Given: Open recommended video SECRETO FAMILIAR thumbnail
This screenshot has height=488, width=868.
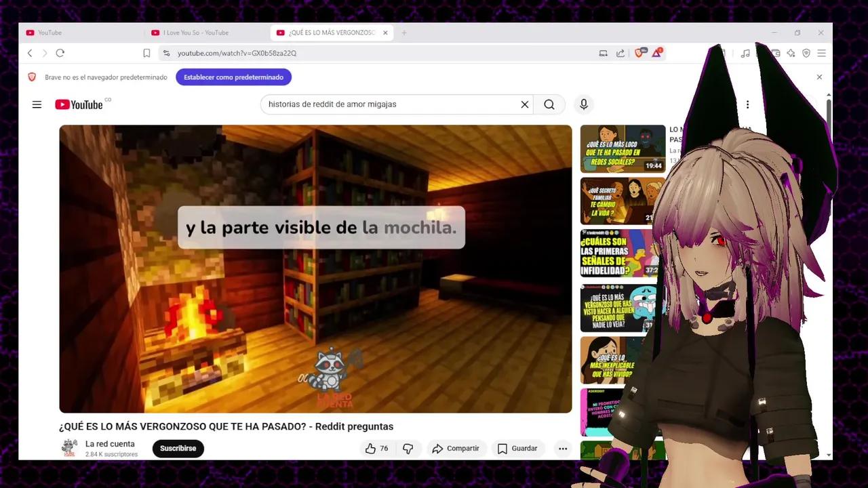Looking at the screenshot, I should click(617, 201).
